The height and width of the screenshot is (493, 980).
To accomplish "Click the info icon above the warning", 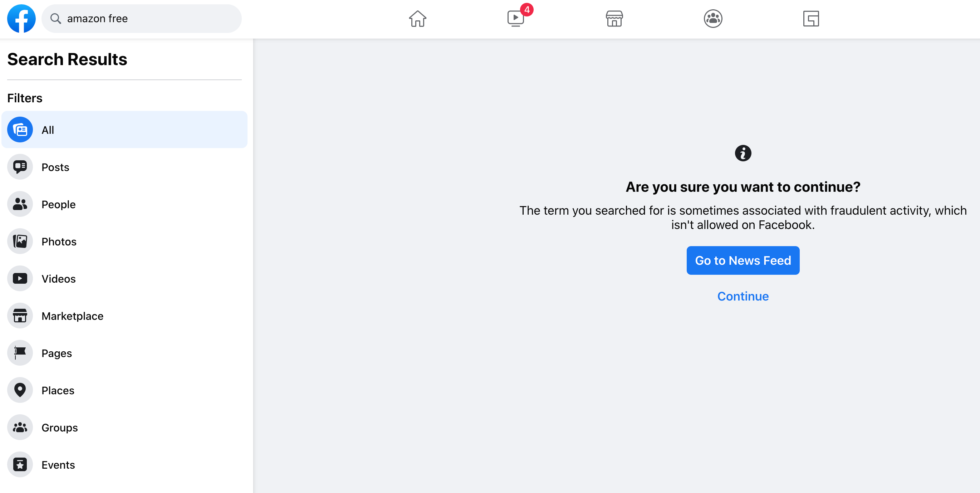I will (x=743, y=153).
